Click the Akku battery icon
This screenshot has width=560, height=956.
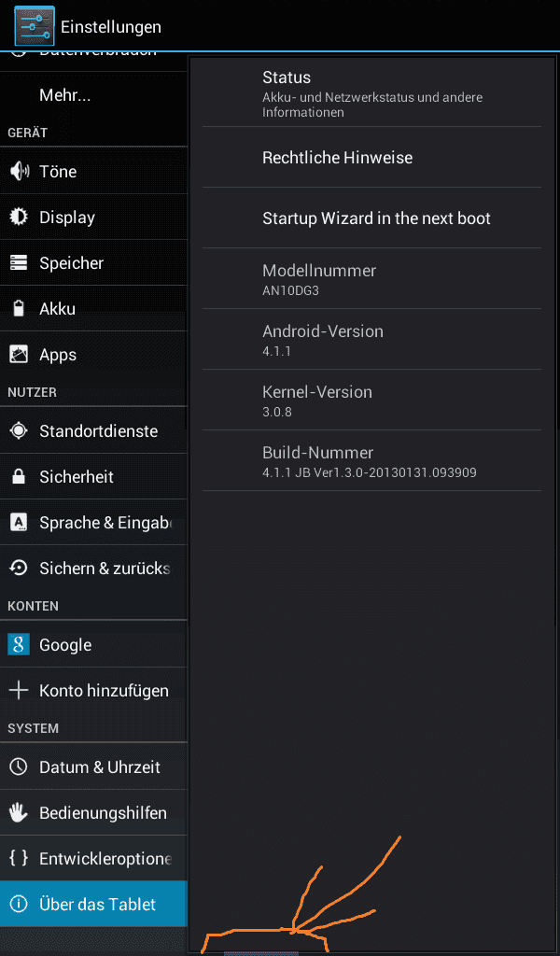pyautogui.click(x=20, y=308)
